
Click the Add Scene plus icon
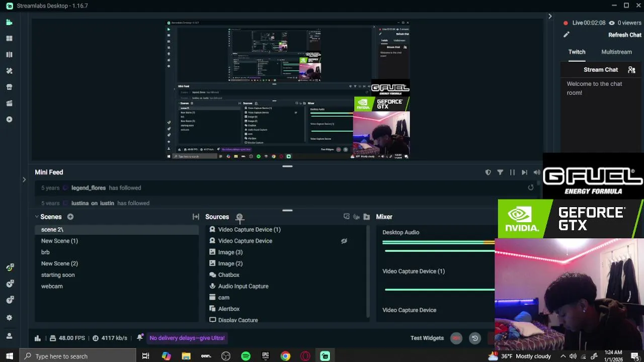point(70,217)
